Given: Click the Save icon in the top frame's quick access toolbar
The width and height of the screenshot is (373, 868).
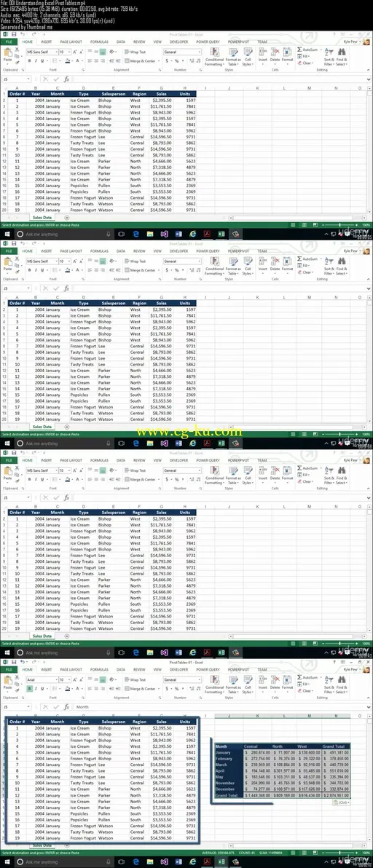Looking at the screenshot, I should click(14, 34).
